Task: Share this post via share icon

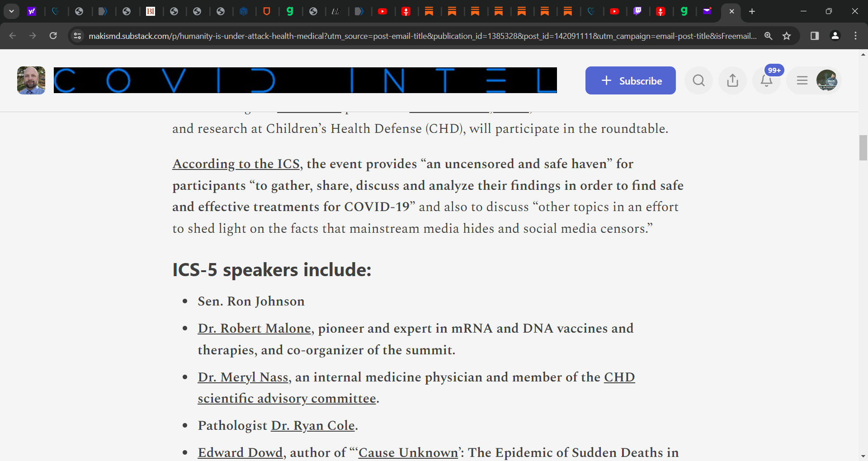Action: 733,80
